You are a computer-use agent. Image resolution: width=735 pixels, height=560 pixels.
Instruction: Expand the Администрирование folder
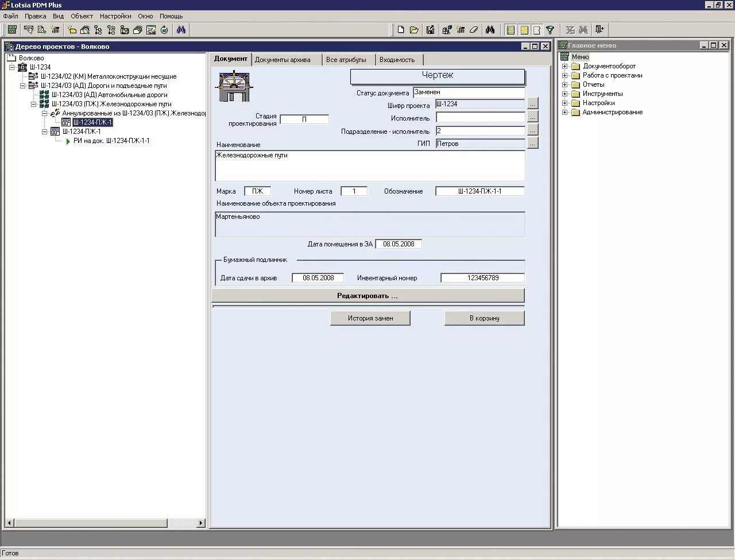pyautogui.click(x=564, y=112)
